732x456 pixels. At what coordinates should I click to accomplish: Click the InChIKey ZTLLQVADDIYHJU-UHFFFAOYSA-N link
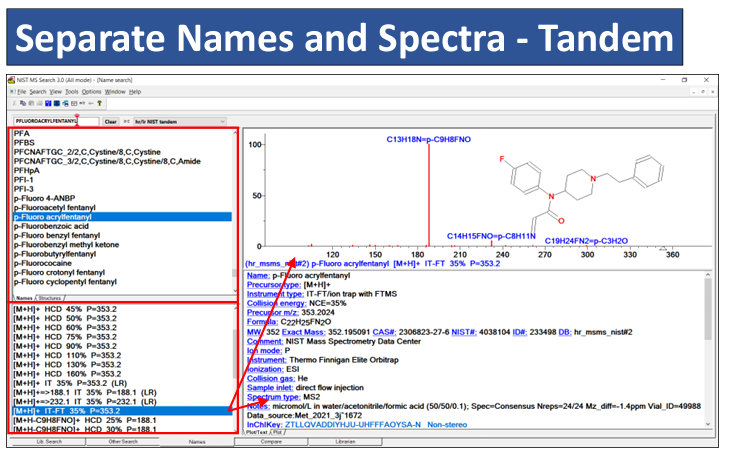point(353,425)
